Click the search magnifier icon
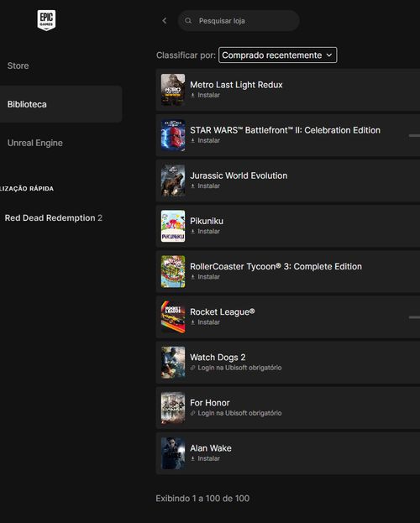The image size is (420, 523). pyautogui.click(x=188, y=21)
